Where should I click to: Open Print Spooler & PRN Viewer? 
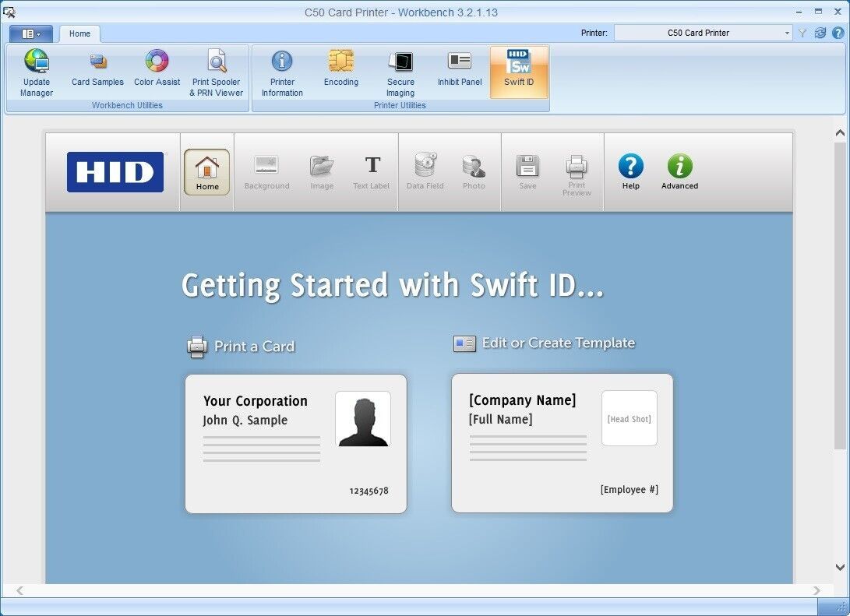click(217, 73)
